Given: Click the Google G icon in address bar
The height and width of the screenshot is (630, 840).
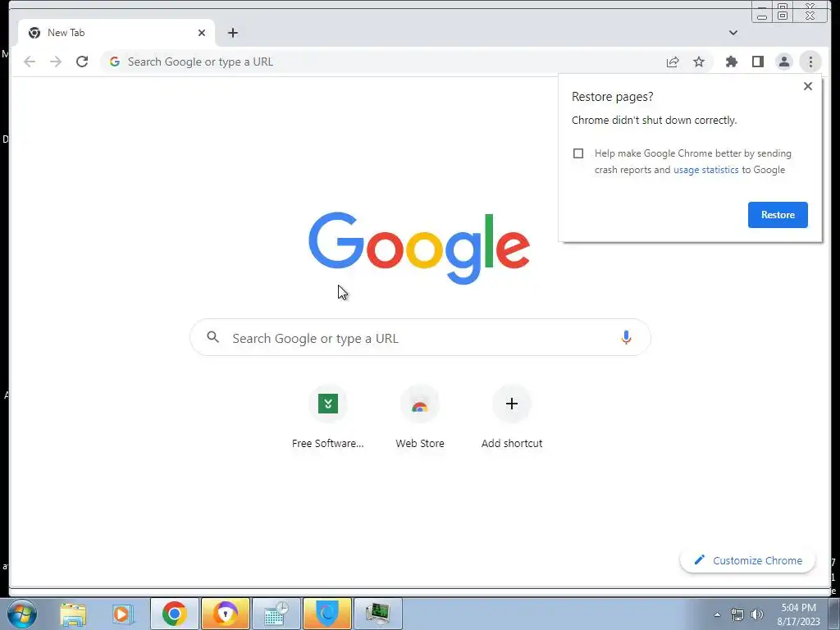Looking at the screenshot, I should click(115, 62).
